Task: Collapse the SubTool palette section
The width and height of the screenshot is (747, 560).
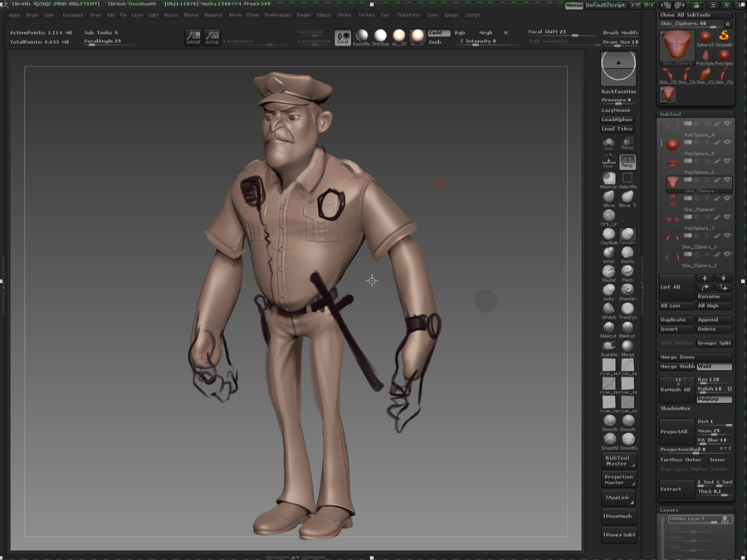Action: (671, 114)
